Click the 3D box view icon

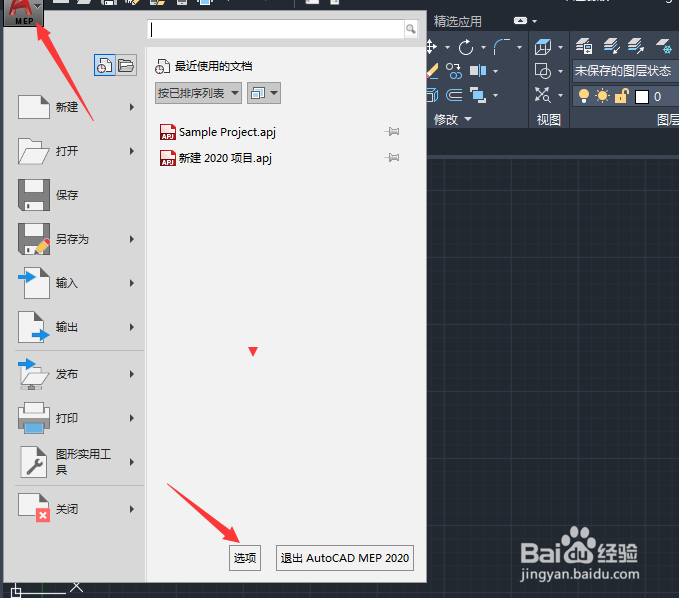point(543,47)
